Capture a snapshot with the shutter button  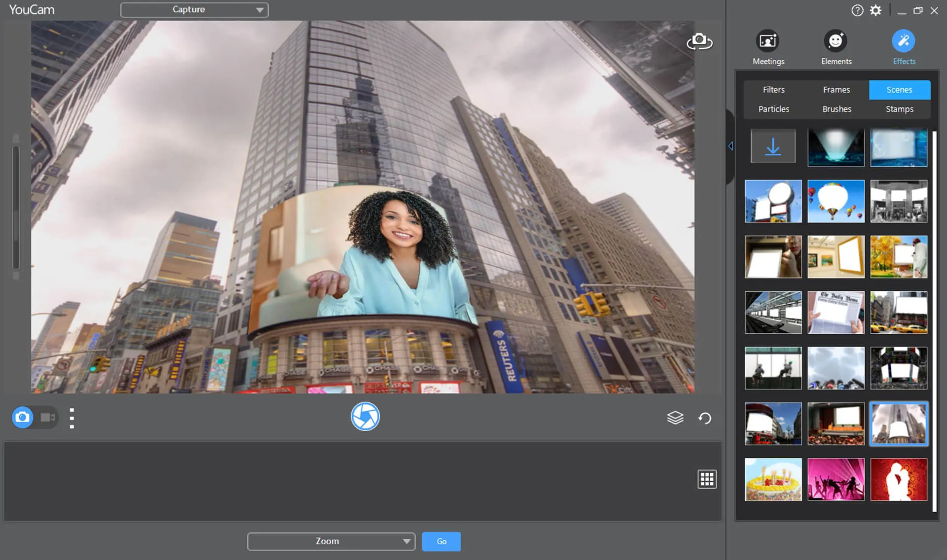coord(365,417)
